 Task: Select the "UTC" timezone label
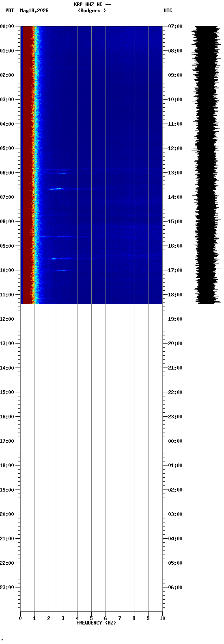pyautogui.click(x=168, y=11)
